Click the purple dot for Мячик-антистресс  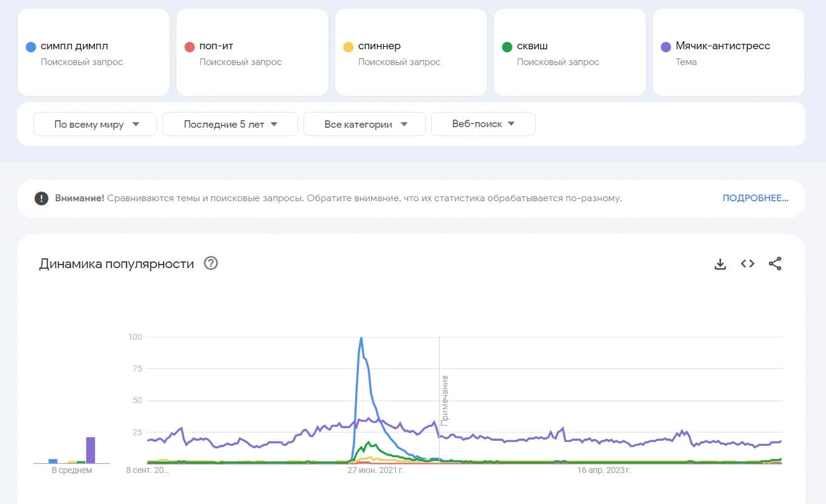pos(665,47)
